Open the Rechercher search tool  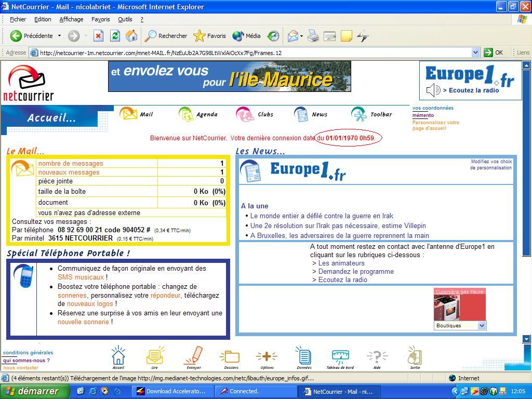[166, 36]
